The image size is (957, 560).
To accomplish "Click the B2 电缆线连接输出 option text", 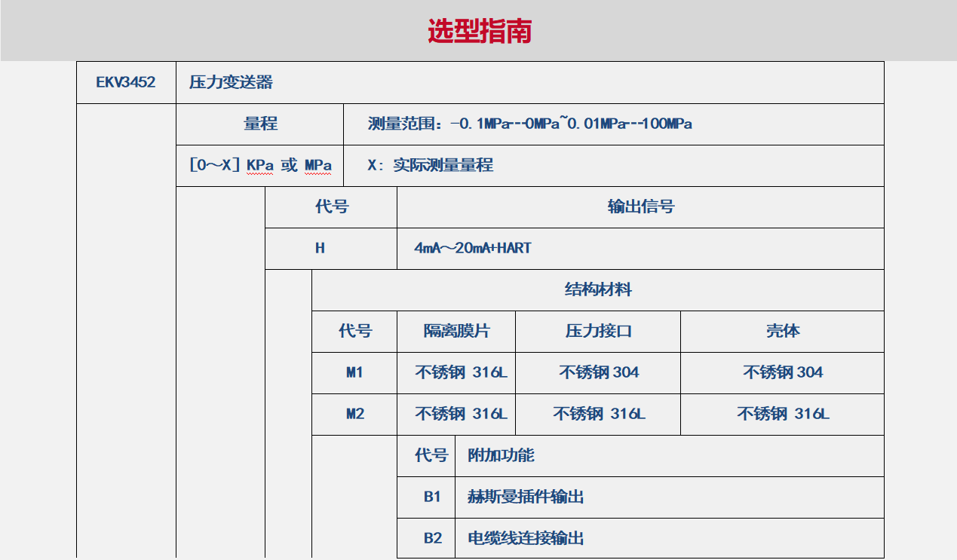I will pos(526,539).
